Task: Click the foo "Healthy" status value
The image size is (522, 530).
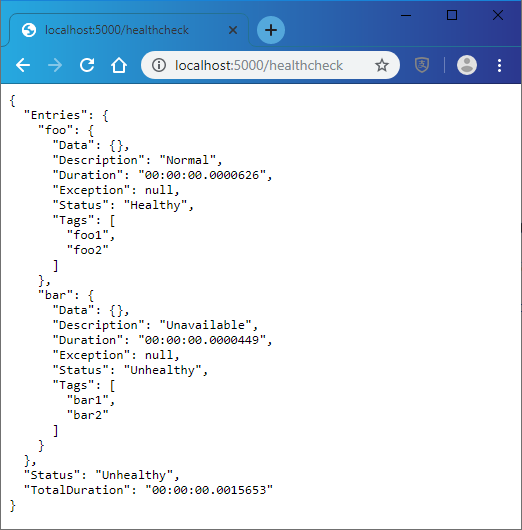Action: tap(155, 205)
